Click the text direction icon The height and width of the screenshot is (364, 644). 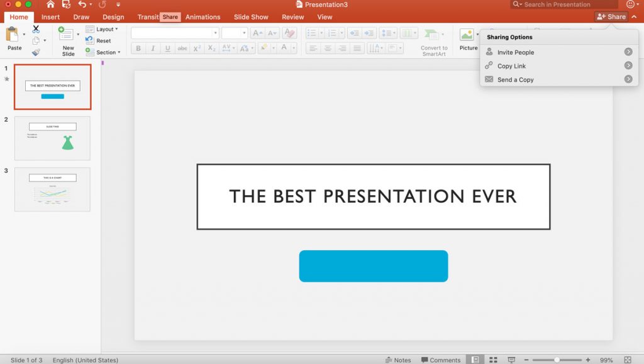374,48
